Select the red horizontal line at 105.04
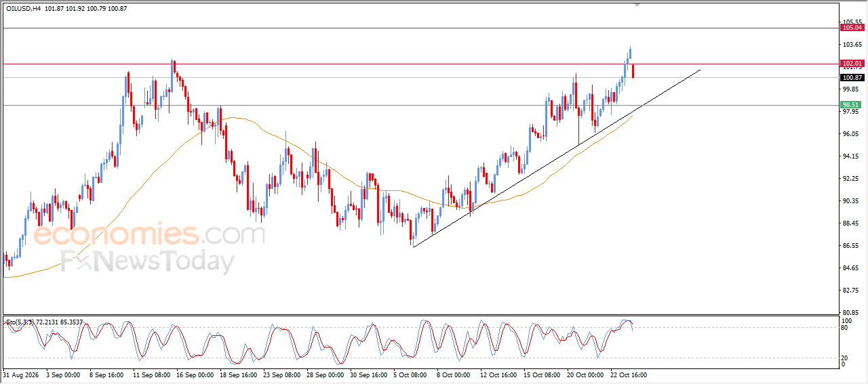The height and width of the screenshot is (384, 868). 420,28
